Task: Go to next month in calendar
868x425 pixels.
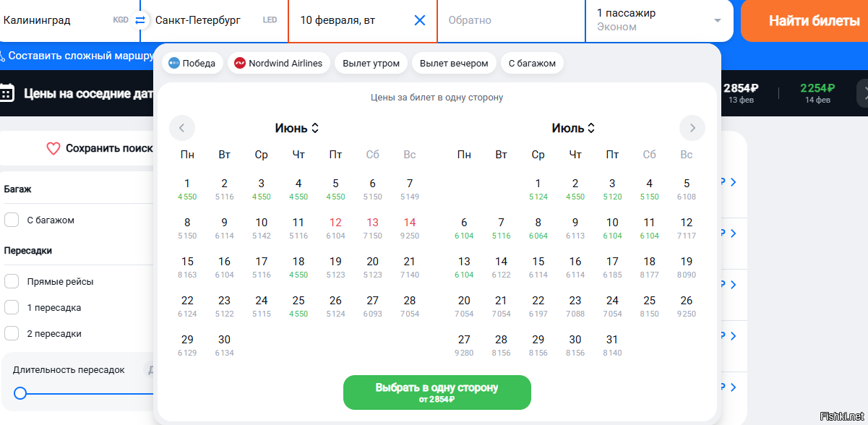Action: click(692, 128)
